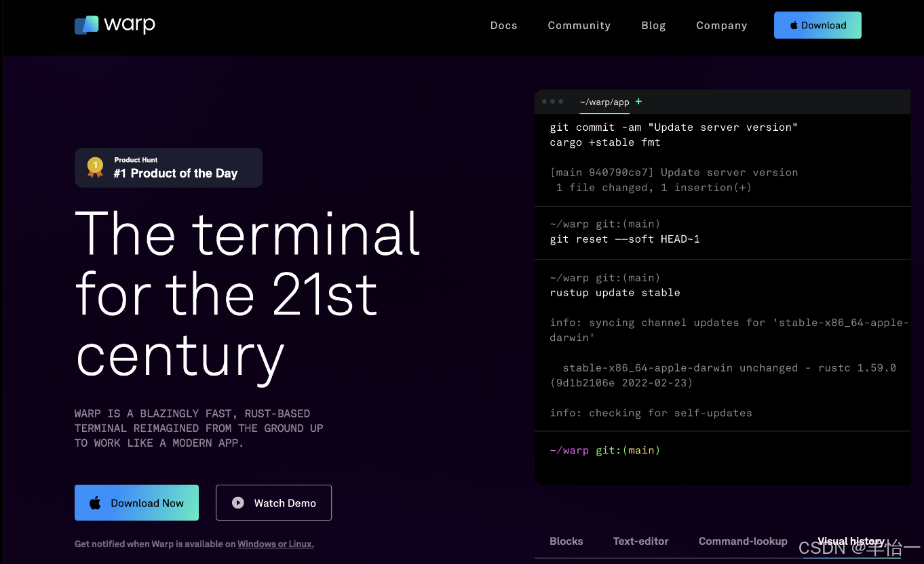
Task: Click the Apple icon in header Download
Action: 793,25
